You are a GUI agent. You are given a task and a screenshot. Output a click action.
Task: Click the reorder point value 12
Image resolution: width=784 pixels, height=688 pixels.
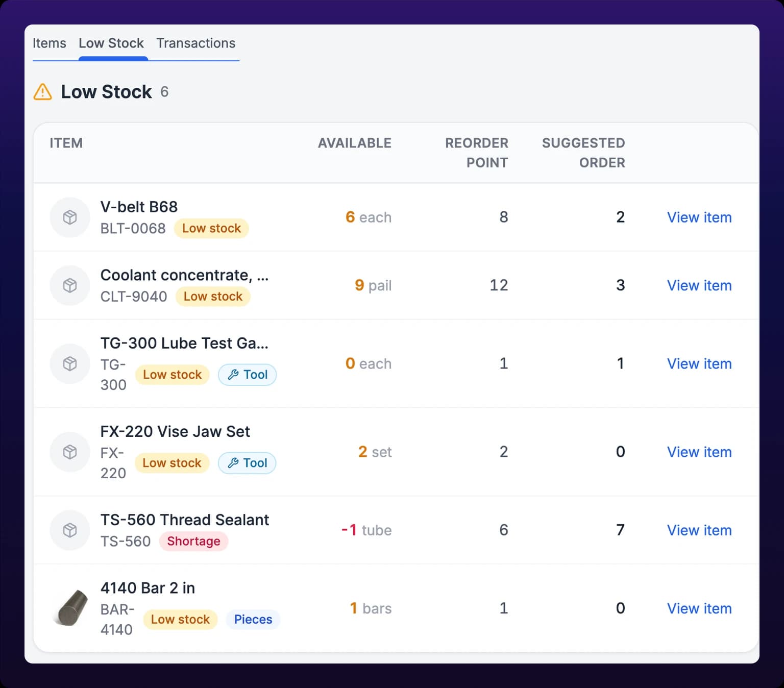[499, 285]
